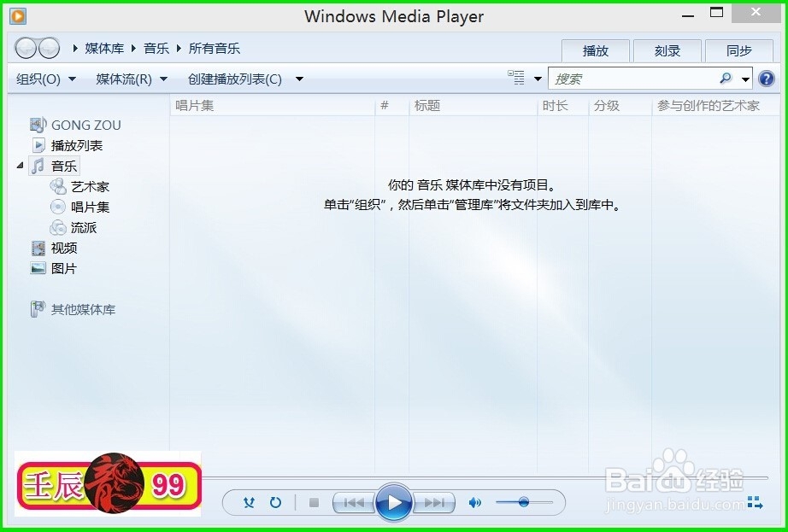788x532 pixels.
Task: Expand the arrow before 音乐 breadcrumb
Action: [133, 48]
